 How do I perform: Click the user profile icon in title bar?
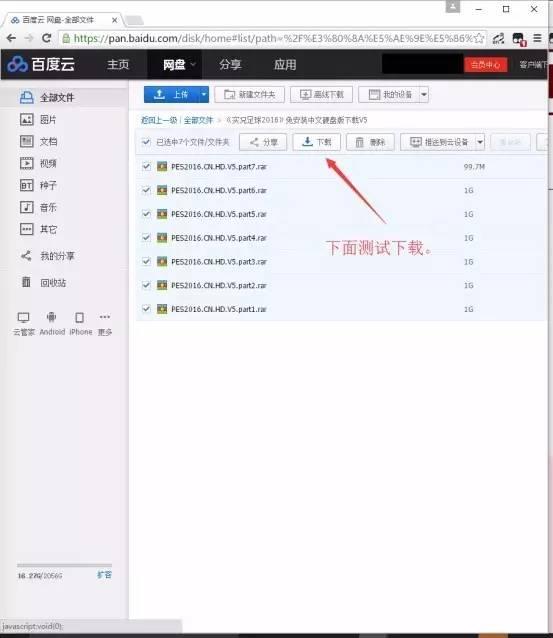453,7
